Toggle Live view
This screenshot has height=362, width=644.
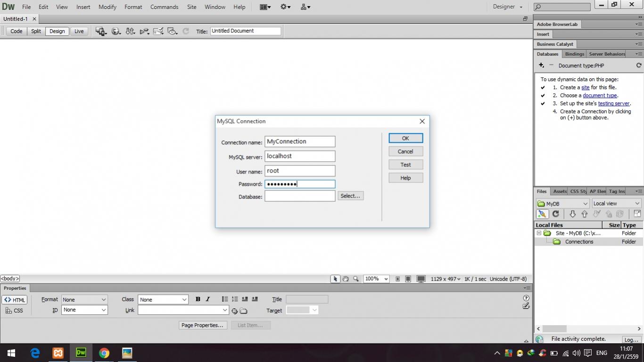(x=79, y=31)
